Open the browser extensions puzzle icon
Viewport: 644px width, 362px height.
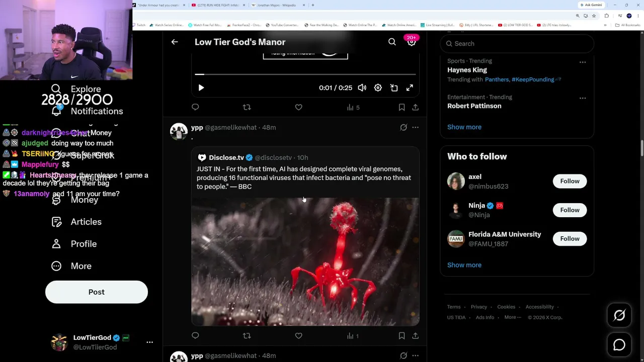click(x=606, y=16)
